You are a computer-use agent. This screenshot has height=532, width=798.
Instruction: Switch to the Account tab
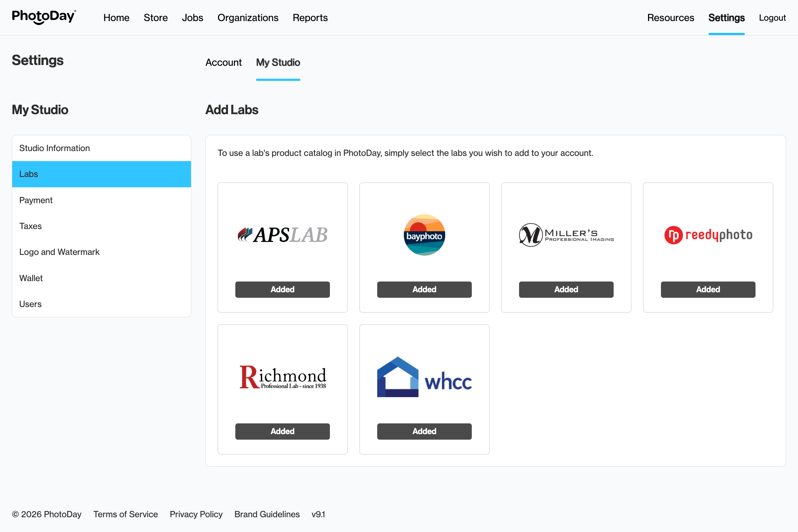click(x=224, y=62)
